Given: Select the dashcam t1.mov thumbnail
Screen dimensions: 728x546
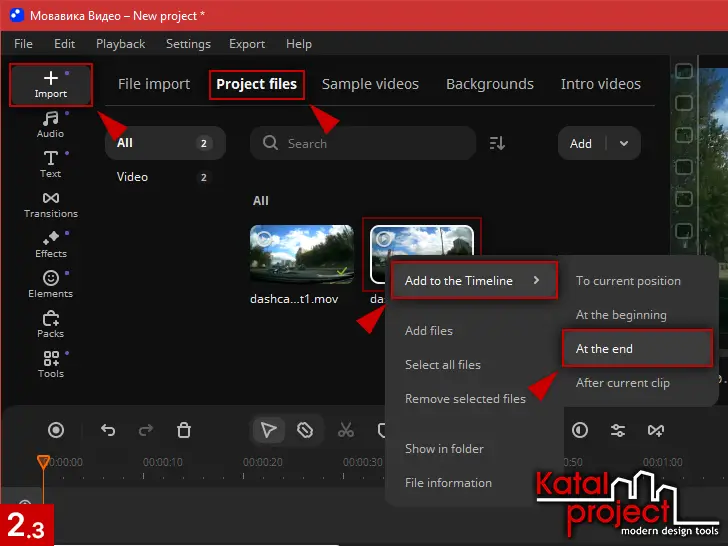Looking at the screenshot, I should click(301, 253).
